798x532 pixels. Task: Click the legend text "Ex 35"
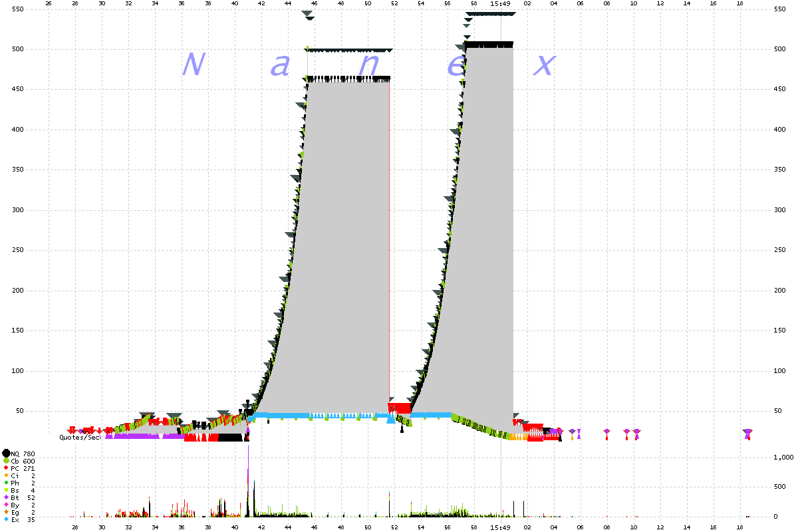pyautogui.click(x=23, y=519)
